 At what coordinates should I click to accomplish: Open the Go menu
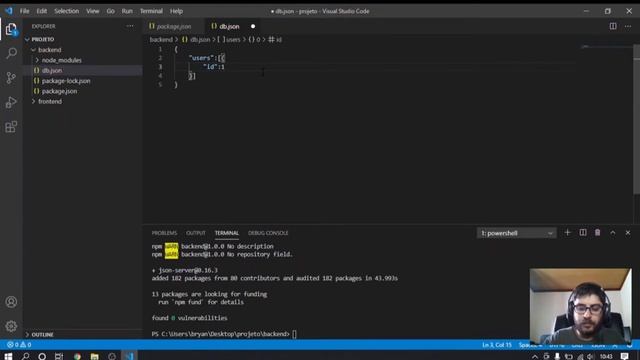[x=111, y=11]
